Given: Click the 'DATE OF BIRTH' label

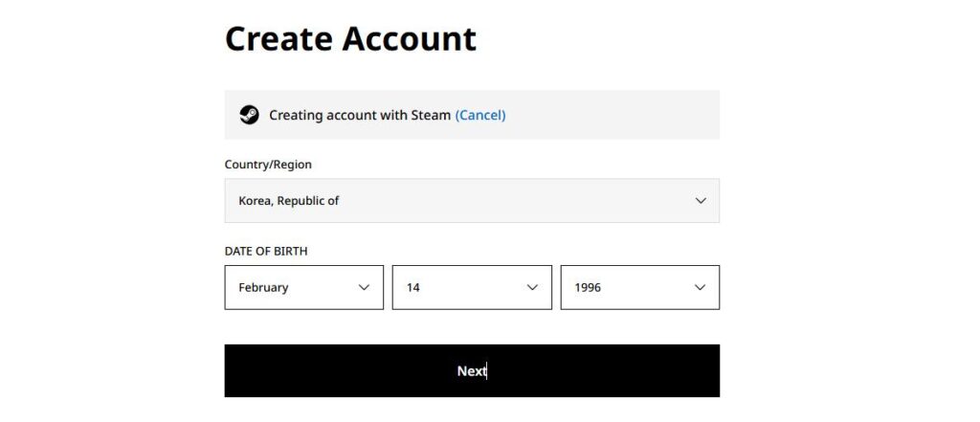Looking at the screenshot, I should point(266,252).
